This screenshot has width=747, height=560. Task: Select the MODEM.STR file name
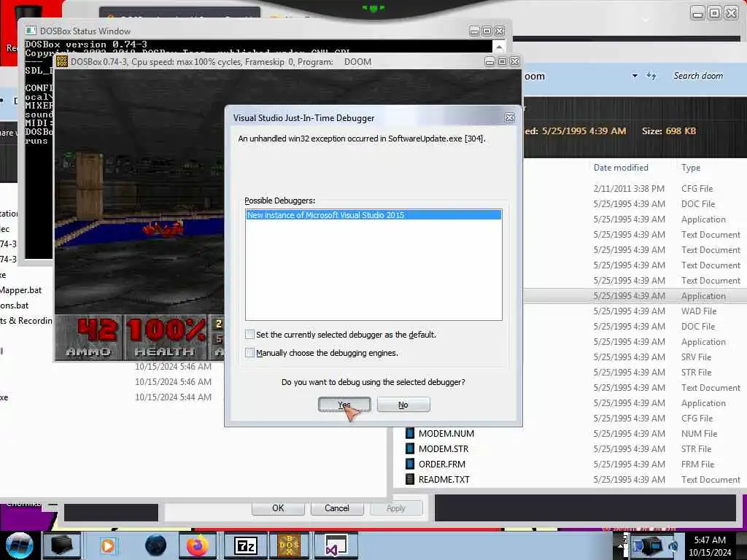(x=444, y=448)
